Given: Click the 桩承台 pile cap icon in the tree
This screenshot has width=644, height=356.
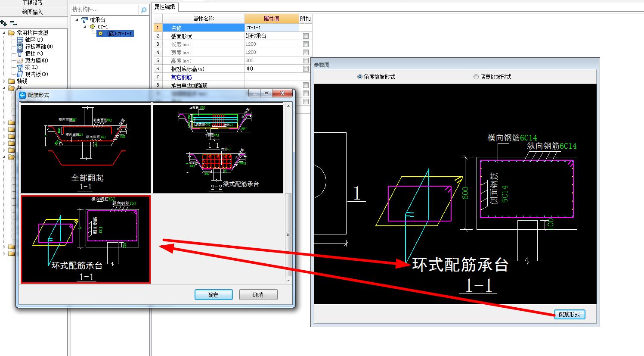Looking at the screenshot, I should [84, 20].
